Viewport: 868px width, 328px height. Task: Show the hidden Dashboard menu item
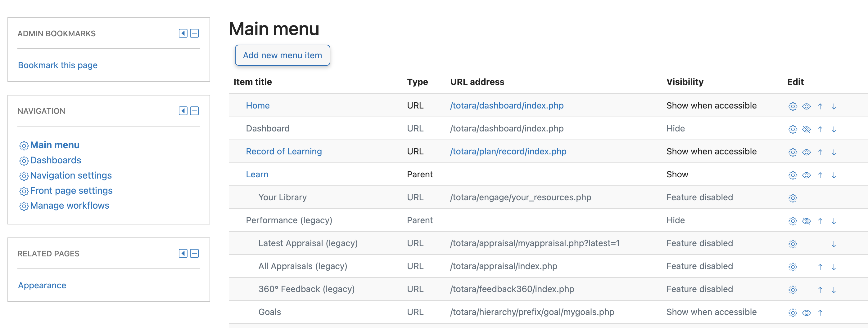point(806,129)
